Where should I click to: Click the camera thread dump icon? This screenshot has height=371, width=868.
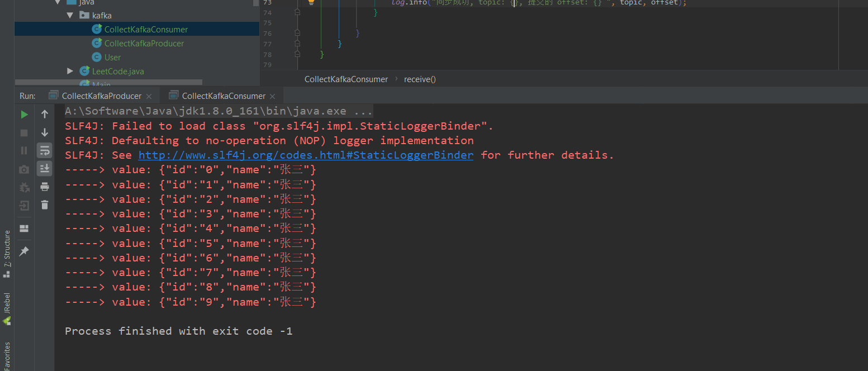[25, 168]
